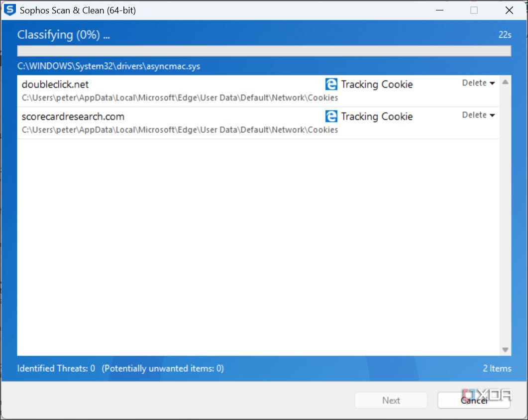This screenshot has height=420, width=528.
Task: Select the scorecardresearch.com entry
Action: [x=258, y=123]
